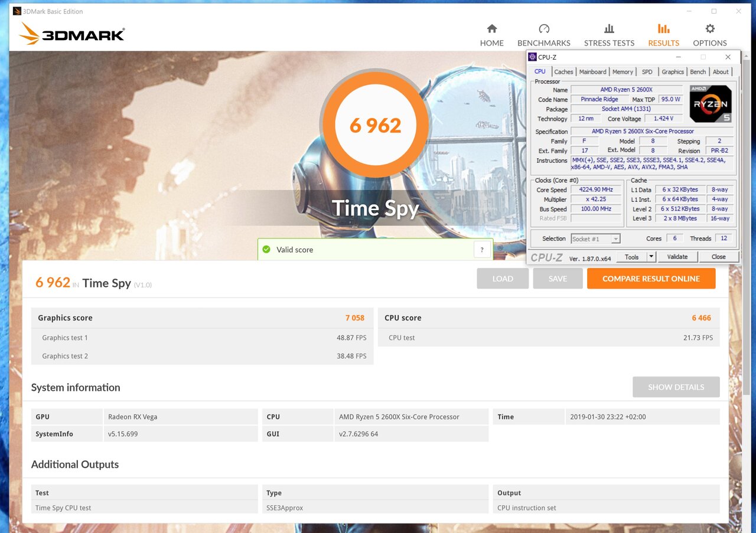Click Graphics test 1 row
756x533 pixels.
203,338
